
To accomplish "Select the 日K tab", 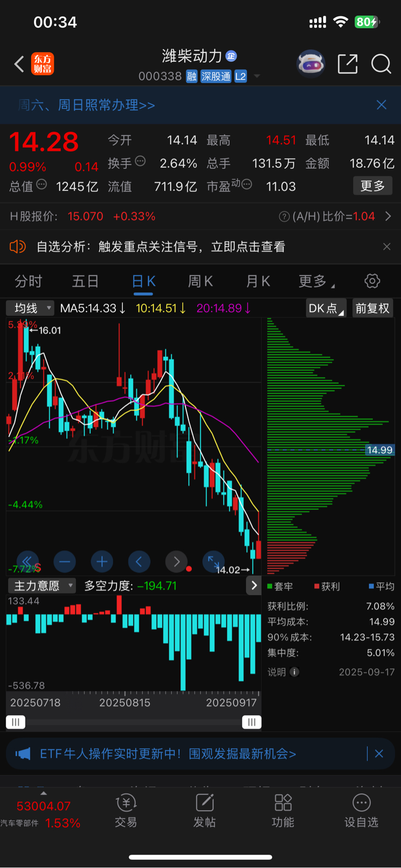I will click(144, 281).
